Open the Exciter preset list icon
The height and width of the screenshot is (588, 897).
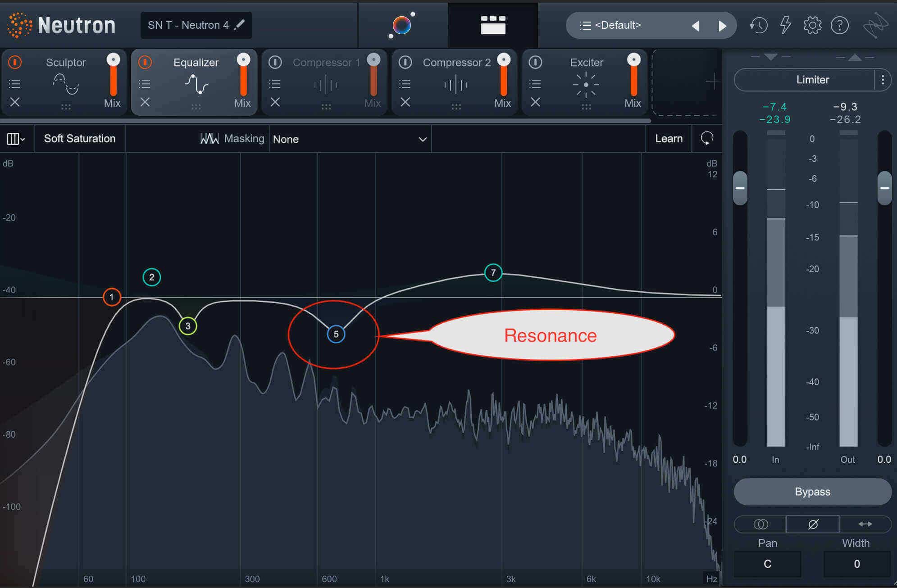tap(535, 83)
